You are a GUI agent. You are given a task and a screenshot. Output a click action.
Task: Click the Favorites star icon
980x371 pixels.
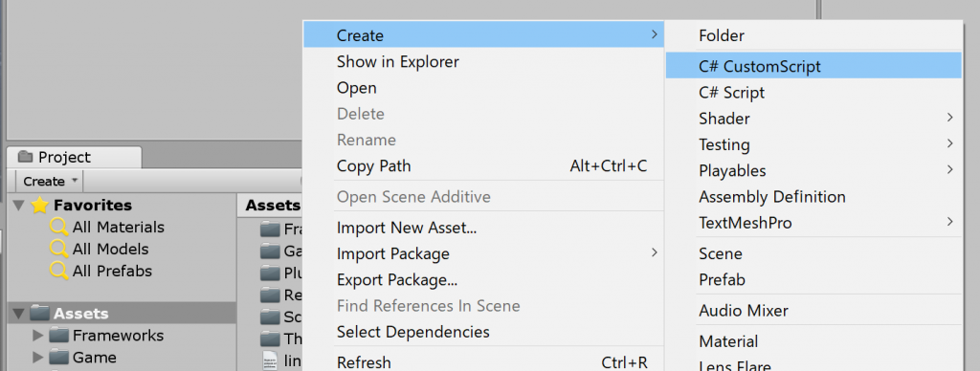(x=39, y=205)
